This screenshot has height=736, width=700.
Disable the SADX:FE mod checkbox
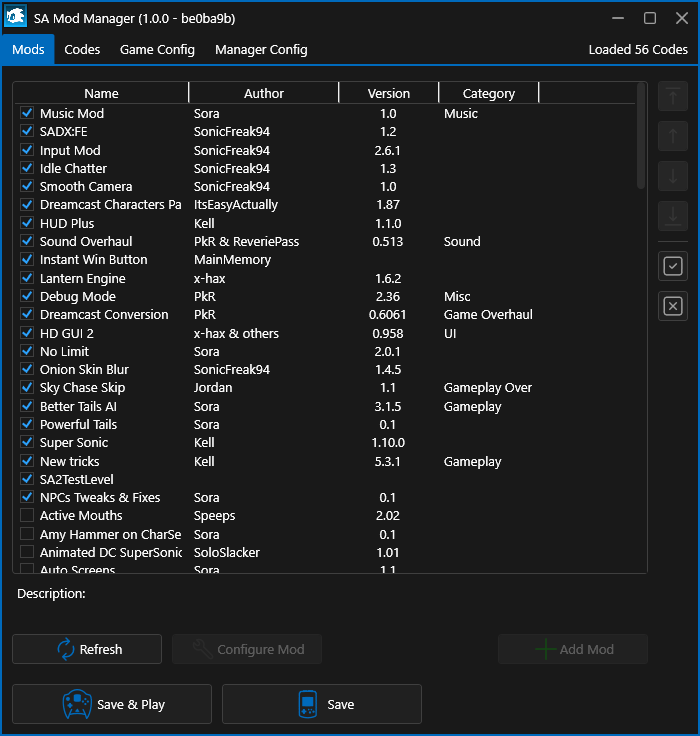[x=27, y=131]
